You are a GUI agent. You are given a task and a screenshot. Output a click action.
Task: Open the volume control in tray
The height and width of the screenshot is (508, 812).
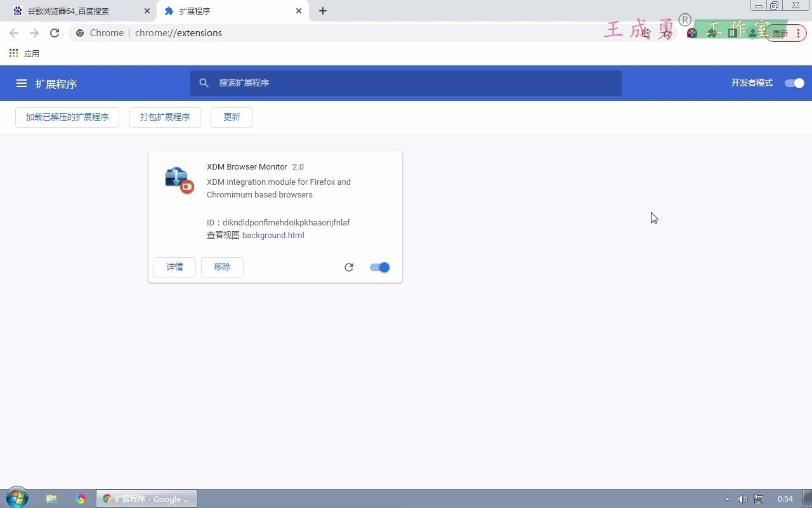(742, 499)
